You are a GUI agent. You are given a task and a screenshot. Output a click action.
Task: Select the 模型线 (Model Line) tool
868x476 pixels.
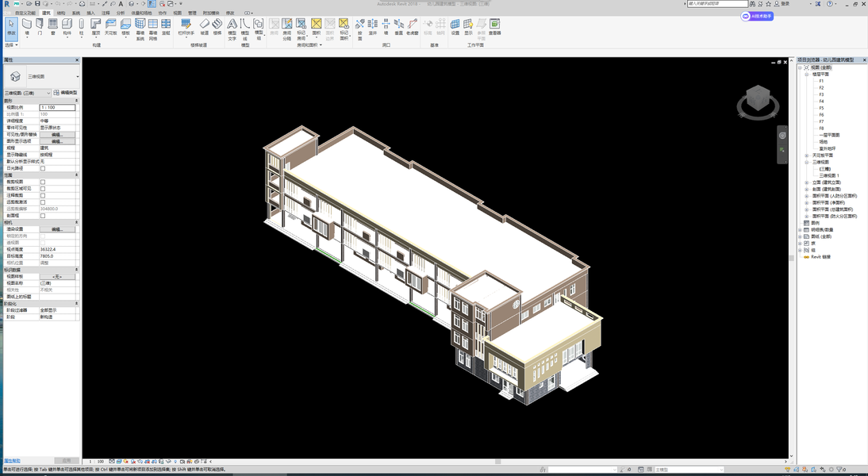coord(244,29)
